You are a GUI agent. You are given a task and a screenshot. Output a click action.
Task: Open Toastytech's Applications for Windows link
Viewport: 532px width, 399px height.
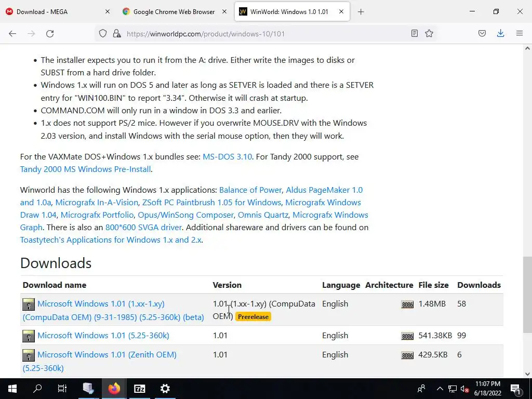(111, 240)
